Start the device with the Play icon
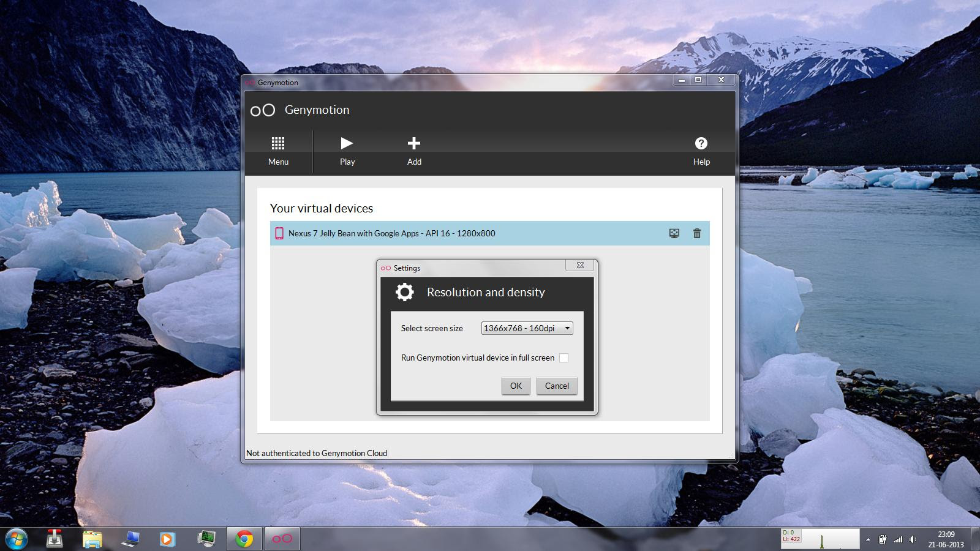The image size is (980, 551). point(347,151)
